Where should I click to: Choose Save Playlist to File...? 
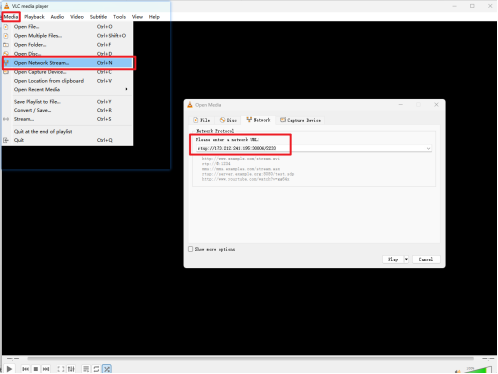pos(68,102)
